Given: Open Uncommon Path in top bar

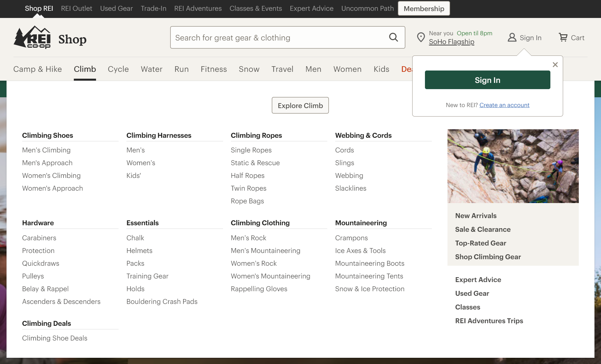Looking at the screenshot, I should (367, 8).
